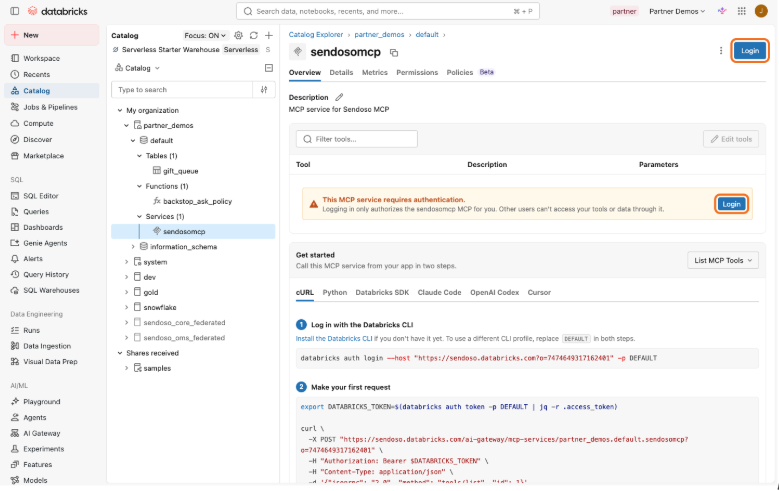This screenshot has width=779, height=491.
Task: Refresh the catalog tree
Action: click(x=254, y=35)
